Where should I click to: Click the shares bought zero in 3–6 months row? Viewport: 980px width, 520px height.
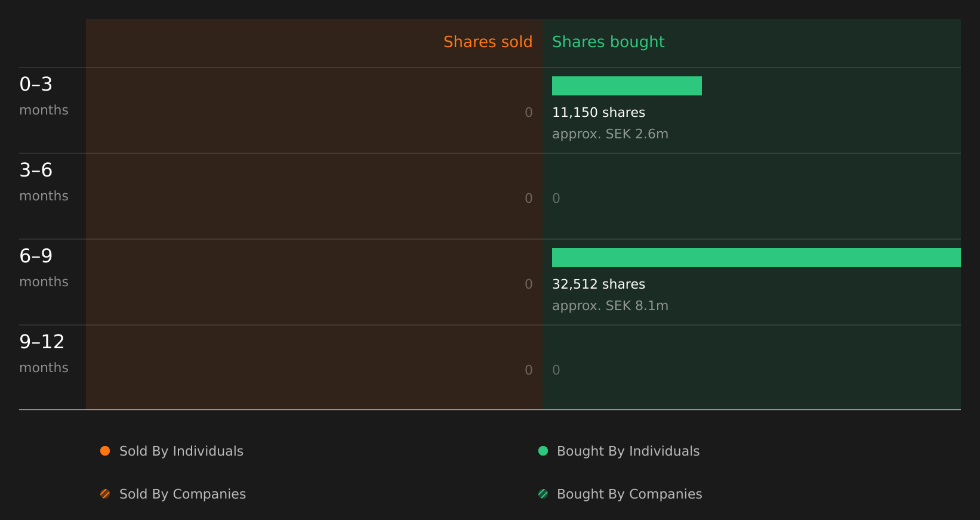tap(556, 199)
